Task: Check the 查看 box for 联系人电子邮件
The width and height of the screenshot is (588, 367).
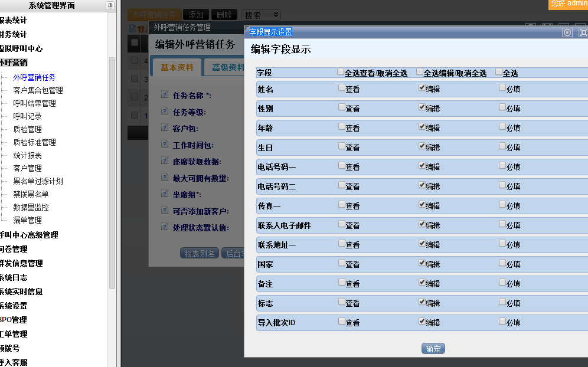Action: (x=341, y=224)
